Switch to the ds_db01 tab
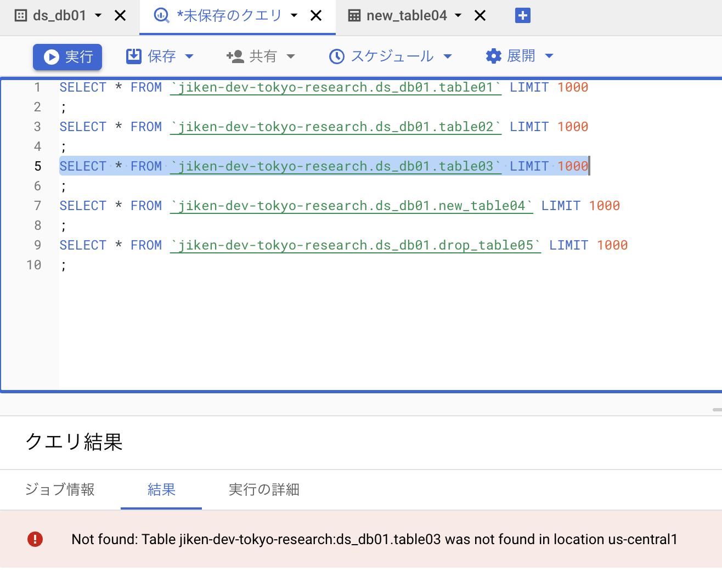The width and height of the screenshot is (722, 588). click(59, 15)
